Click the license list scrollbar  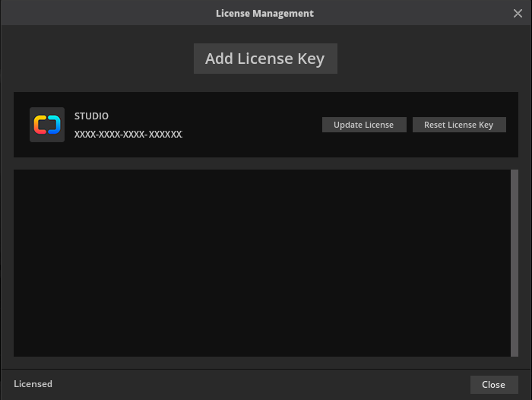[515, 263]
